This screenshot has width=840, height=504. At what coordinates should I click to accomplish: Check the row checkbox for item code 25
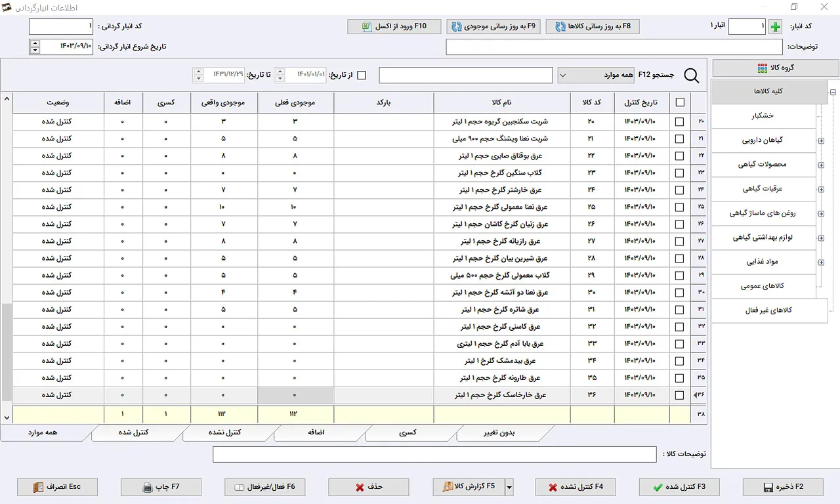[679, 207]
